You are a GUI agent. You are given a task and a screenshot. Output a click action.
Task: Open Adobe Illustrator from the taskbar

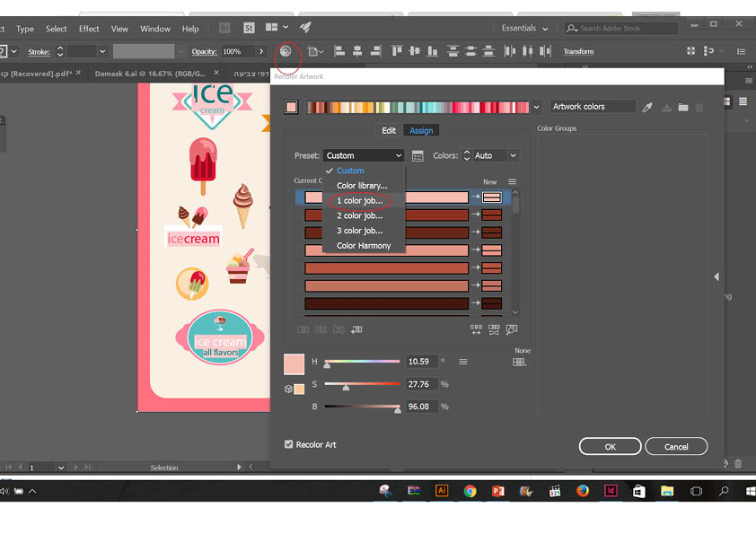441,491
